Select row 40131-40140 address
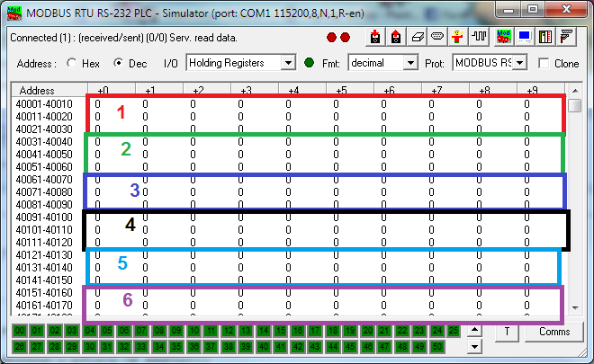The width and height of the screenshot is (594, 364). coord(44,268)
